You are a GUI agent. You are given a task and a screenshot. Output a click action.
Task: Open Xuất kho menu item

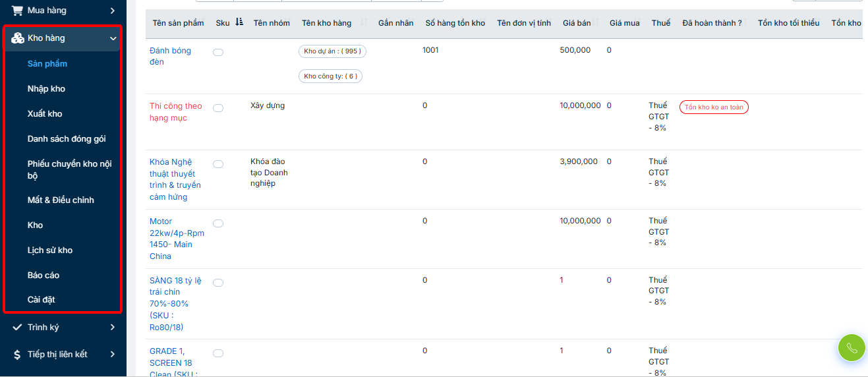[x=45, y=114]
